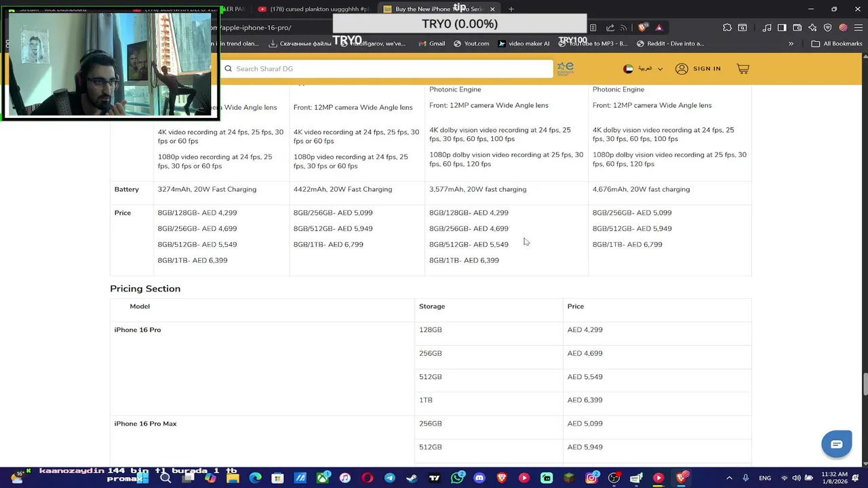Image resolution: width=868 pixels, height=488 pixels.
Task: Open the Brave Wallet icon
Action: point(797,28)
